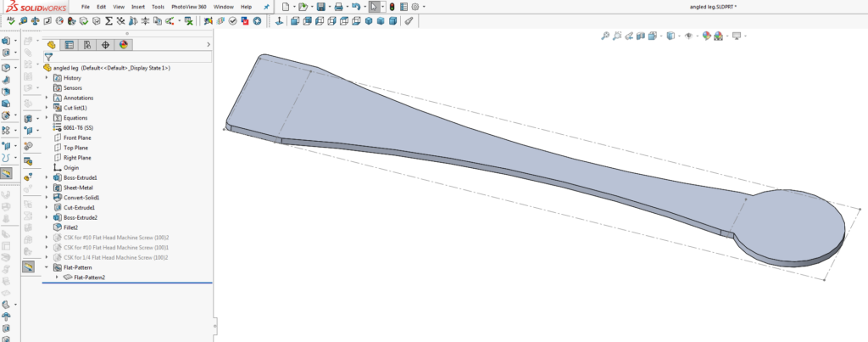868x342 pixels.
Task: Open File Properties icon in top toolbar
Action: [x=403, y=7]
